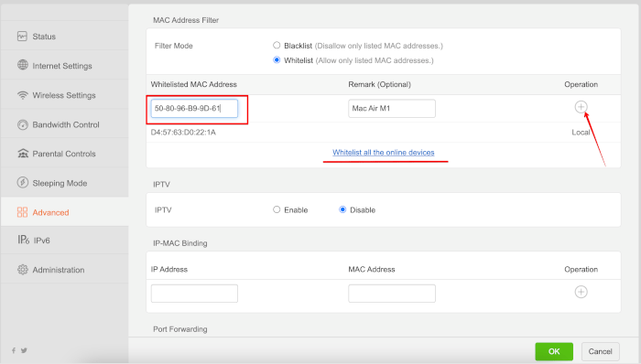
Task: Open the Advanced menu item
Action: point(65,212)
